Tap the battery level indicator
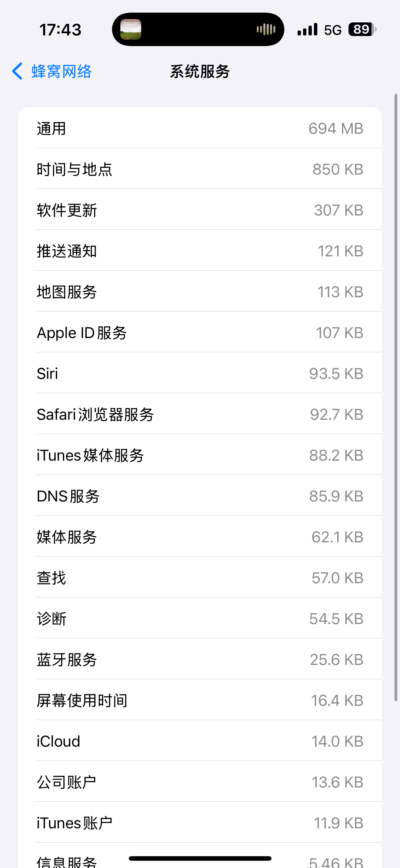400x868 pixels. coord(362,29)
